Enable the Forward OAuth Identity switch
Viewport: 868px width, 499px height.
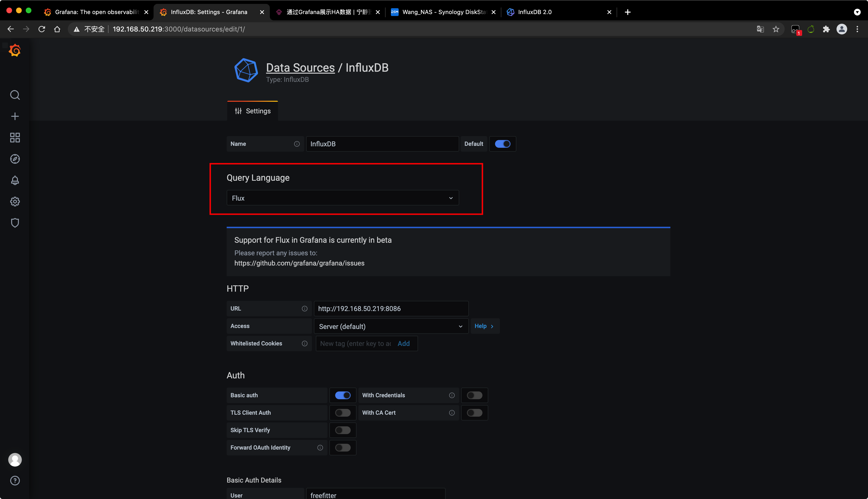(x=342, y=448)
